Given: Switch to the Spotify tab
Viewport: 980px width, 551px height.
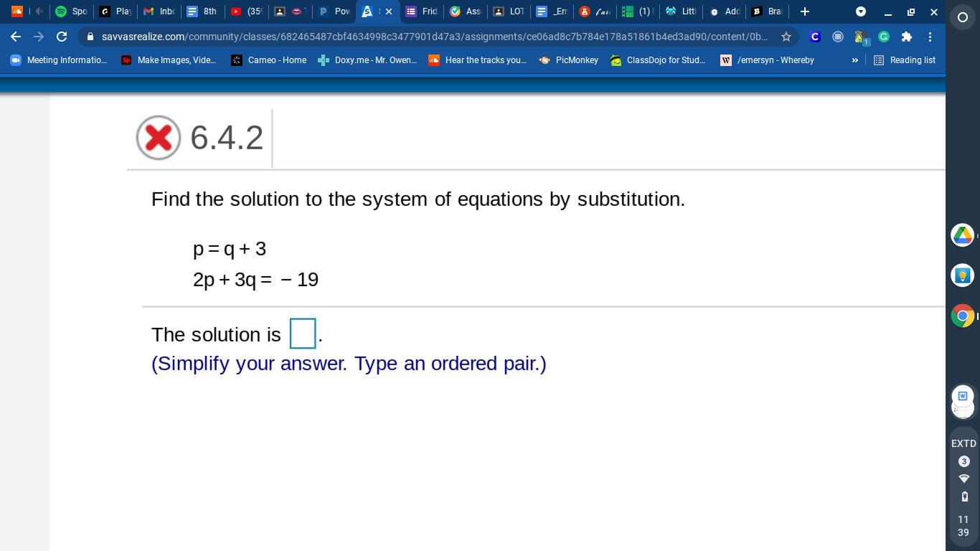Looking at the screenshot, I should pyautogui.click(x=72, y=11).
